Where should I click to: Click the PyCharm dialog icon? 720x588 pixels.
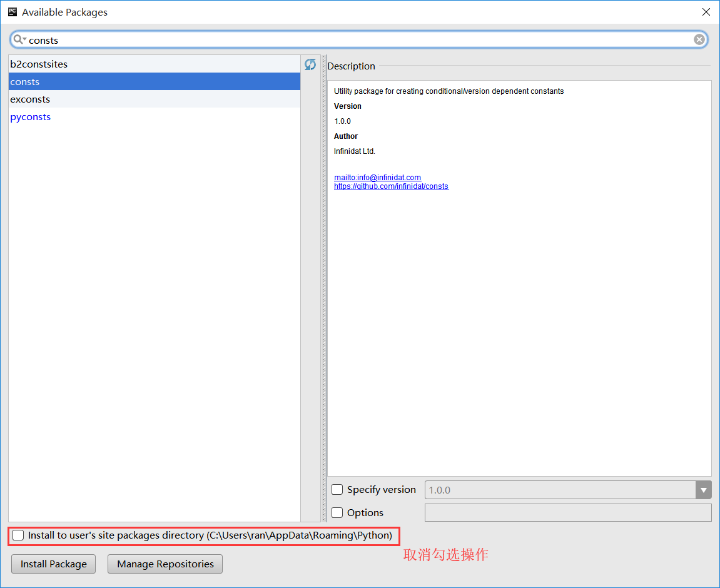11,11
